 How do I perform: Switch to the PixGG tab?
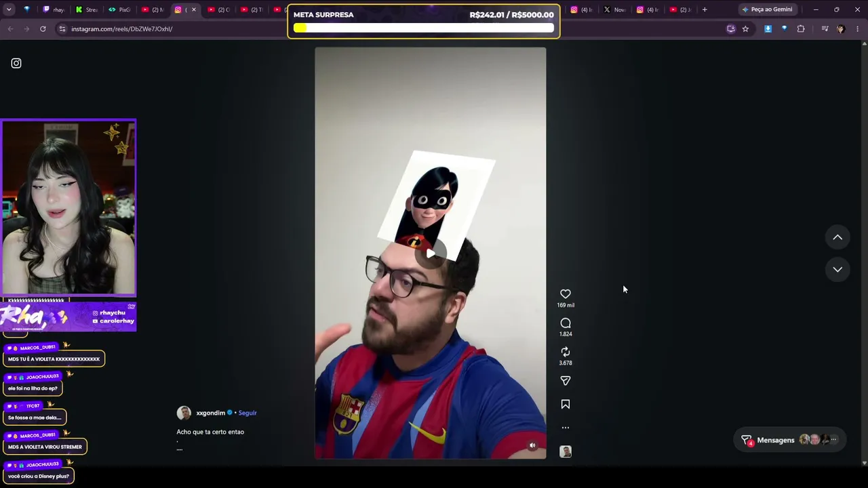(x=119, y=9)
